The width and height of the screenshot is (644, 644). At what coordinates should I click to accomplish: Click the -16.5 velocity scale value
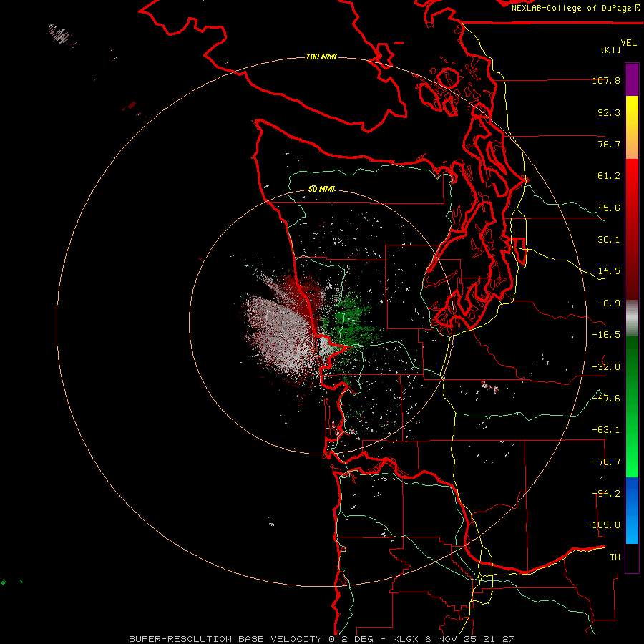coord(606,335)
